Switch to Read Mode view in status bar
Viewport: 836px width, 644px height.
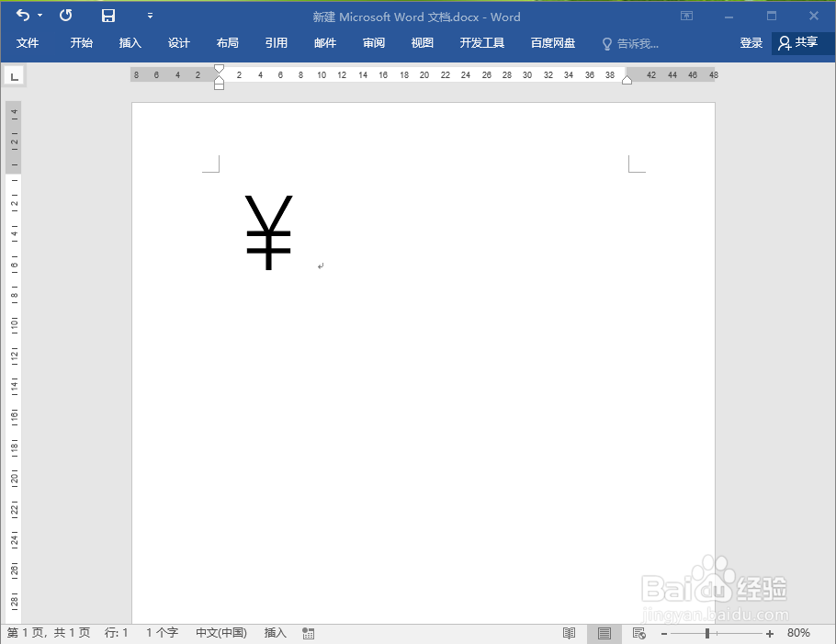568,633
